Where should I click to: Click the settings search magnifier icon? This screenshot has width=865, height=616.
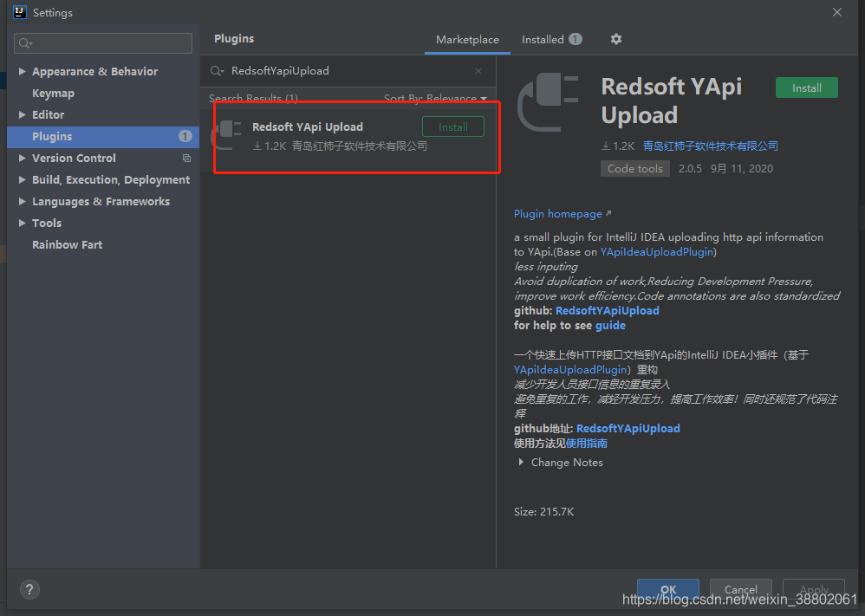(x=25, y=43)
